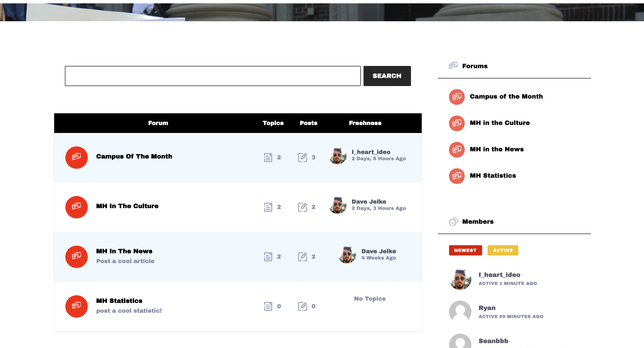
Task: Open I_heart_ideo freshness link in first row
Action: pyautogui.click(x=371, y=152)
